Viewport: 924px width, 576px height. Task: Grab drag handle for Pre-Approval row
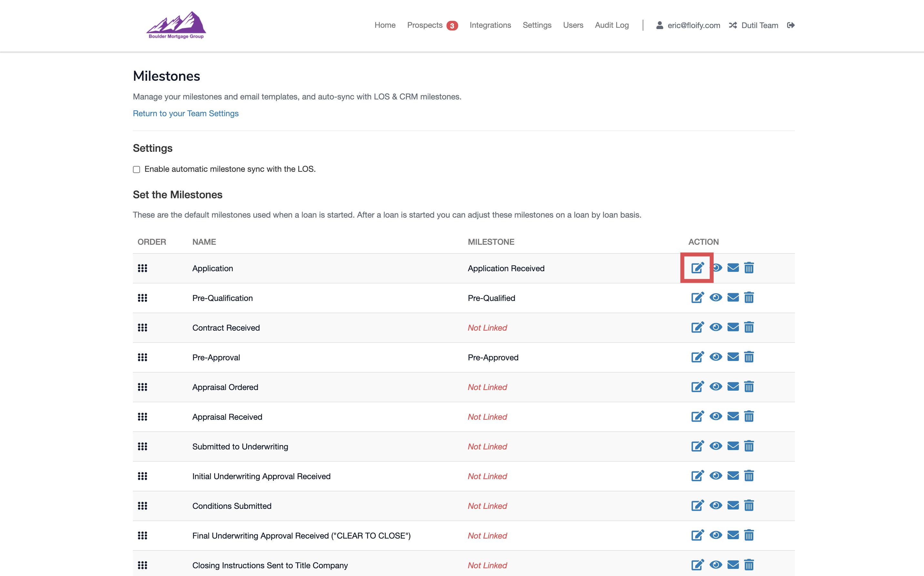click(x=142, y=357)
